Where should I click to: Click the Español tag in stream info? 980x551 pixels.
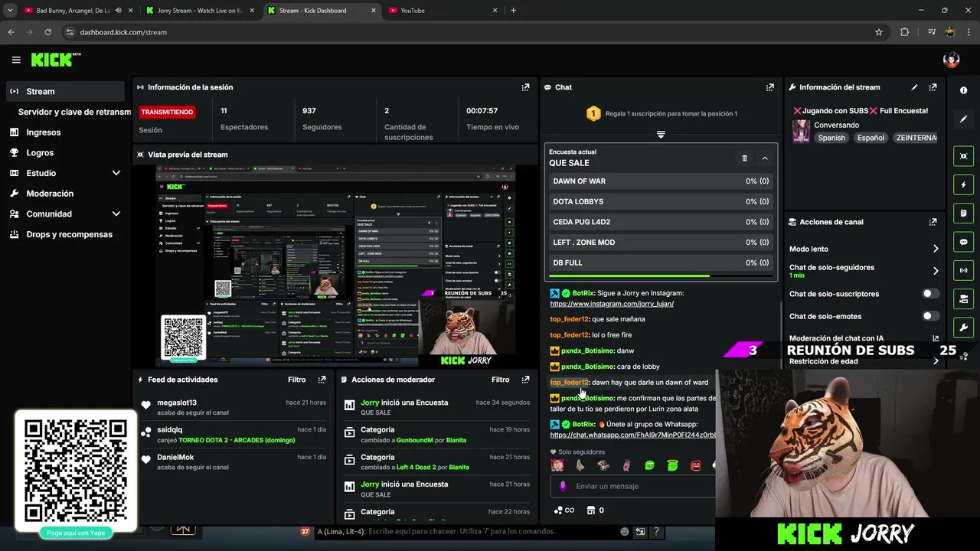pos(871,138)
